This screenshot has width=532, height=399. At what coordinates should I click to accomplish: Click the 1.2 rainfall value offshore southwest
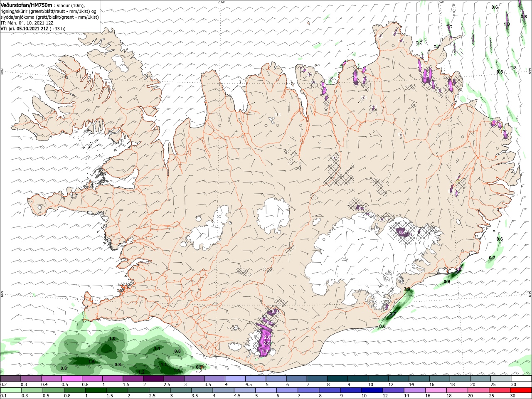[x=141, y=372]
